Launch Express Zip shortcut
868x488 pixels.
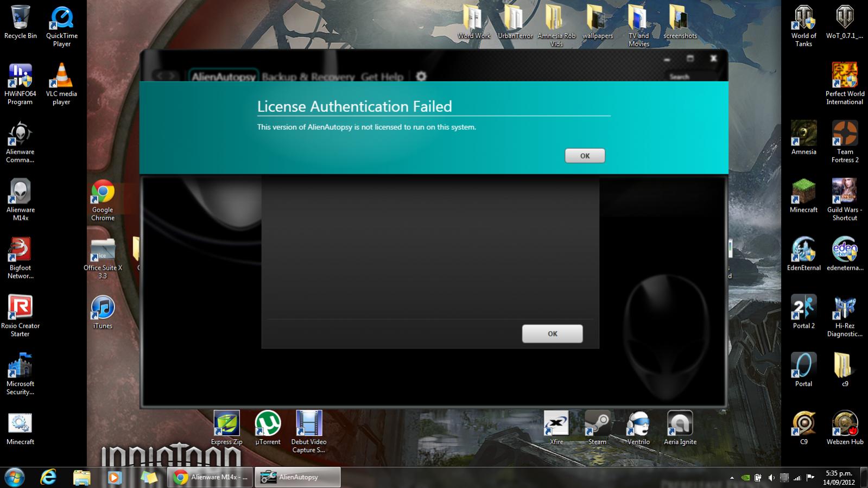click(x=226, y=429)
